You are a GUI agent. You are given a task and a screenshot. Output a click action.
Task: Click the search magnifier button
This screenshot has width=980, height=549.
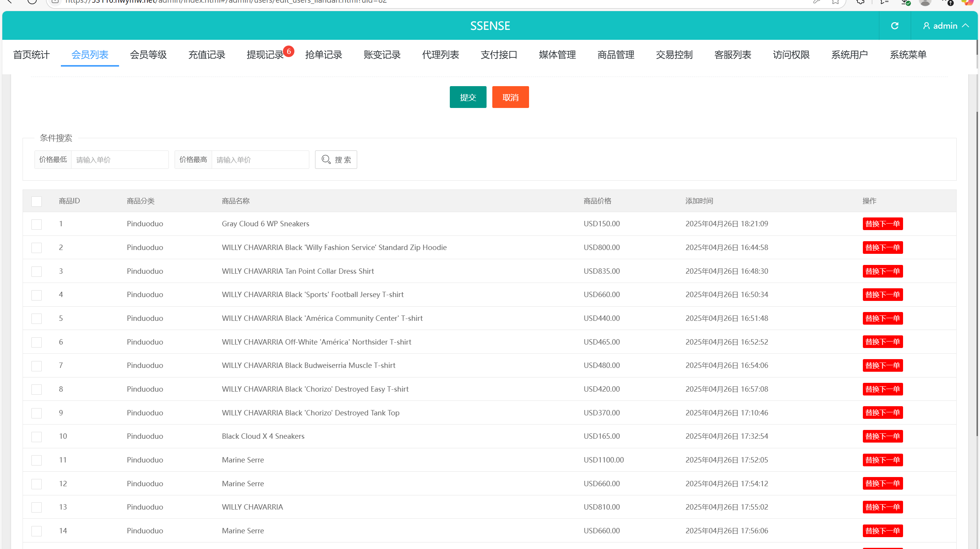336,160
